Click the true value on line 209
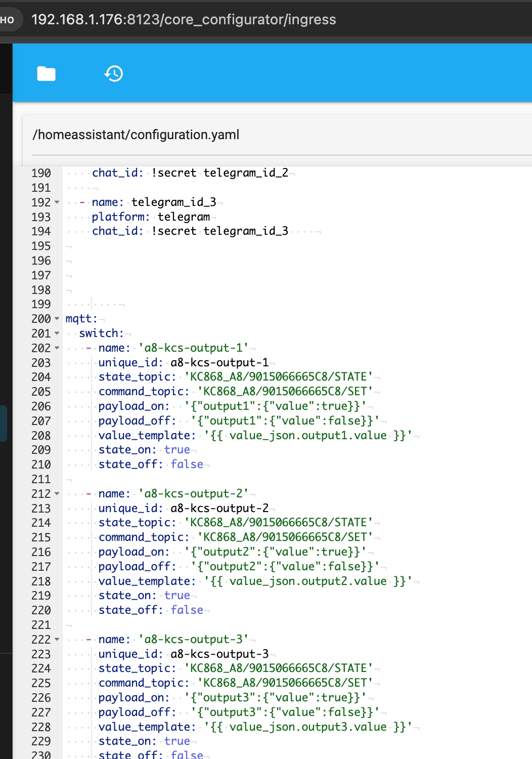 [x=177, y=450]
